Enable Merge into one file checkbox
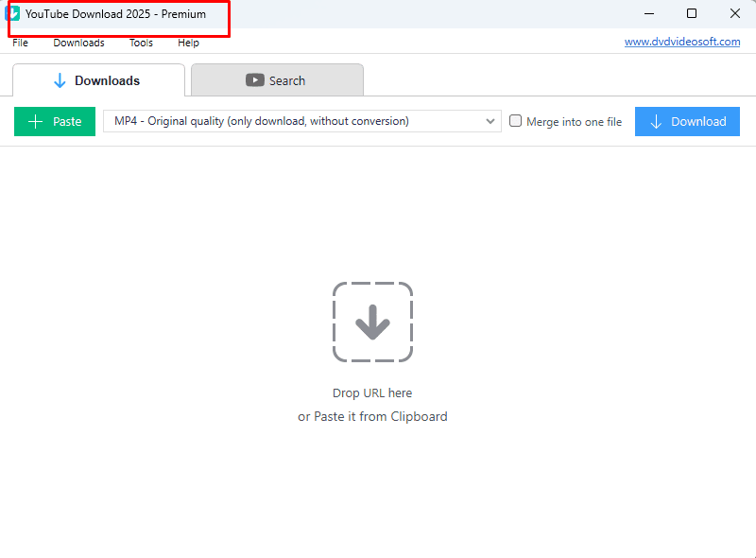 coord(515,121)
